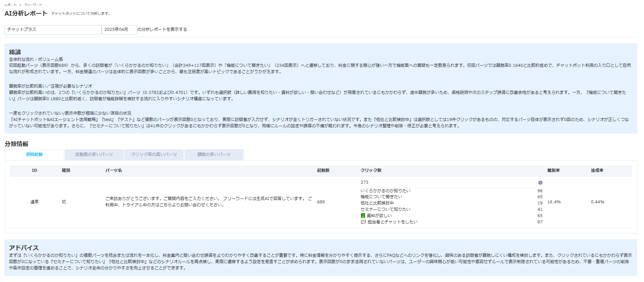Click the ID column header
Screen dimensions: 644x282
tap(34, 171)
